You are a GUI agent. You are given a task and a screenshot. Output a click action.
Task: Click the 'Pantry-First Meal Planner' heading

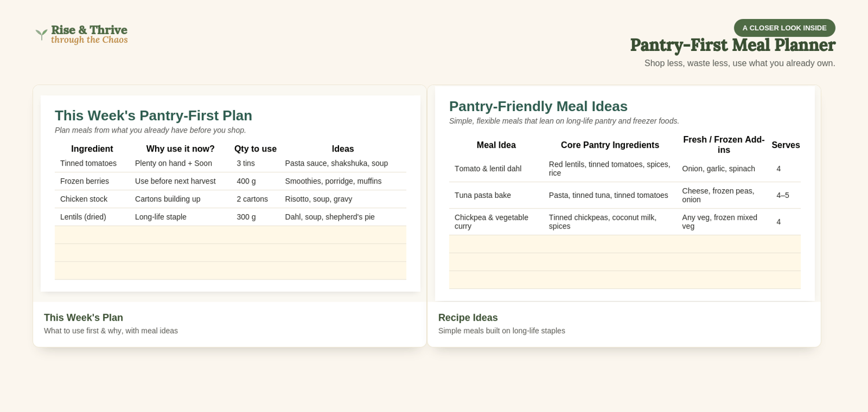pyautogui.click(x=733, y=45)
